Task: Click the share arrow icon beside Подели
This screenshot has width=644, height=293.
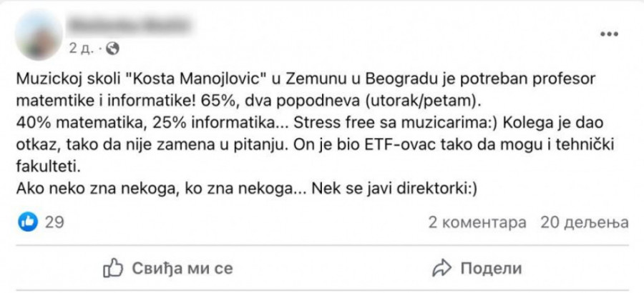Action: point(441,269)
